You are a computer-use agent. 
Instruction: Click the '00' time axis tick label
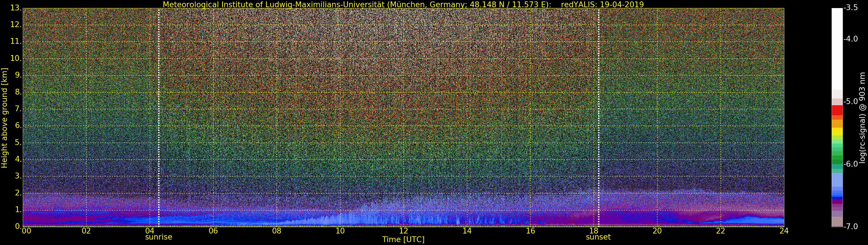(x=26, y=231)
